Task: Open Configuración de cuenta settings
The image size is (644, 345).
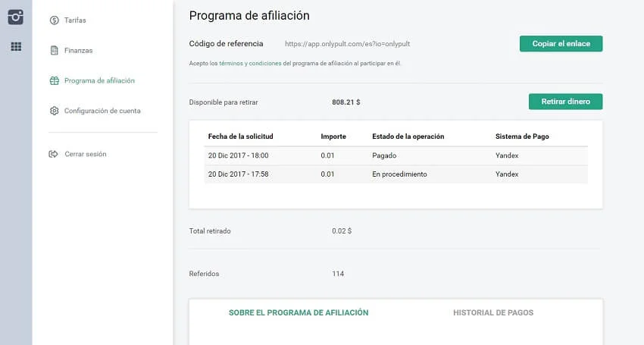Action: tap(102, 111)
